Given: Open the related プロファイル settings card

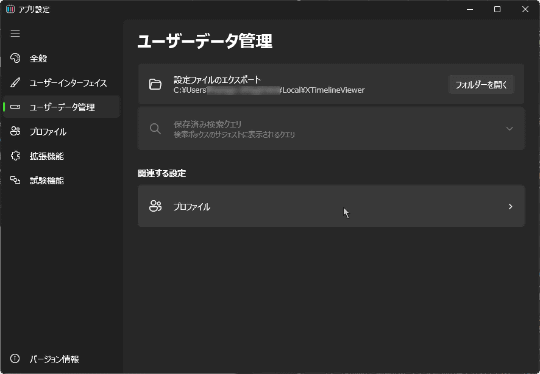Looking at the screenshot, I should pos(331,206).
